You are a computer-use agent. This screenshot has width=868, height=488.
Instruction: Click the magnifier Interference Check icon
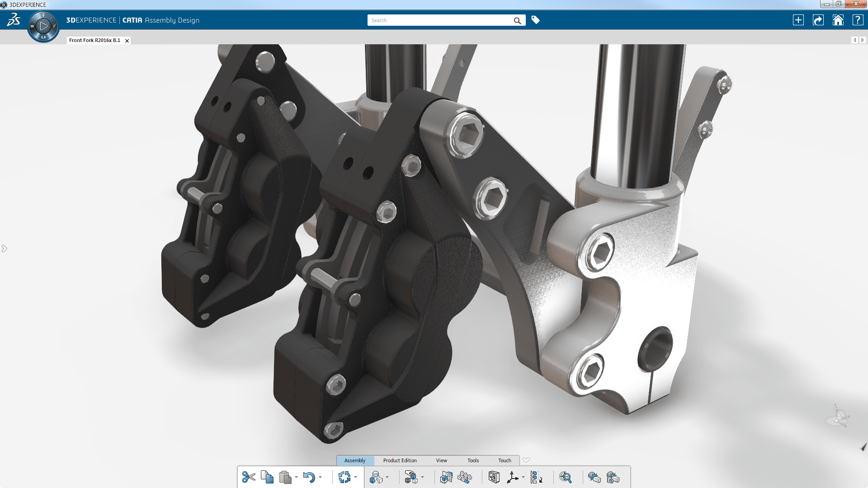click(x=565, y=477)
